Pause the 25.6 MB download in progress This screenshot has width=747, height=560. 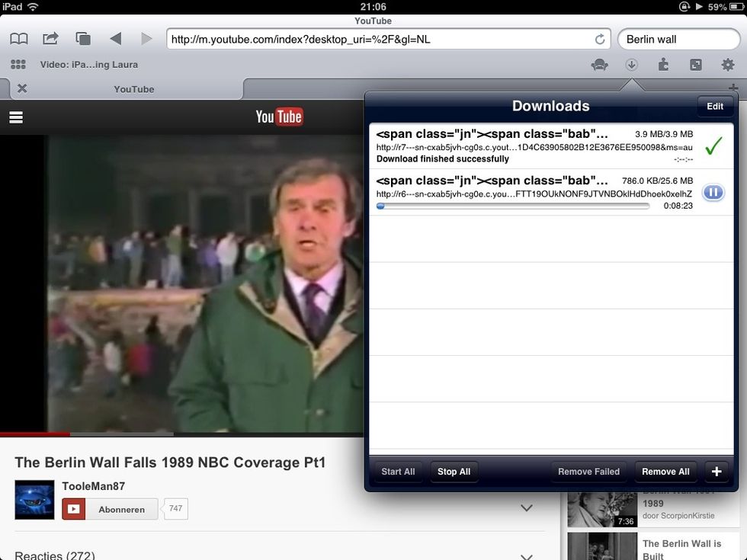(713, 192)
